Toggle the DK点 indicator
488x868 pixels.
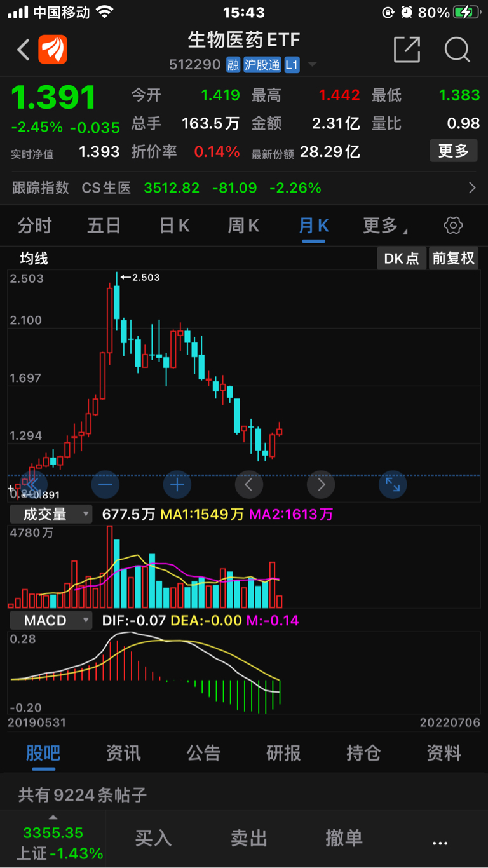(x=402, y=258)
